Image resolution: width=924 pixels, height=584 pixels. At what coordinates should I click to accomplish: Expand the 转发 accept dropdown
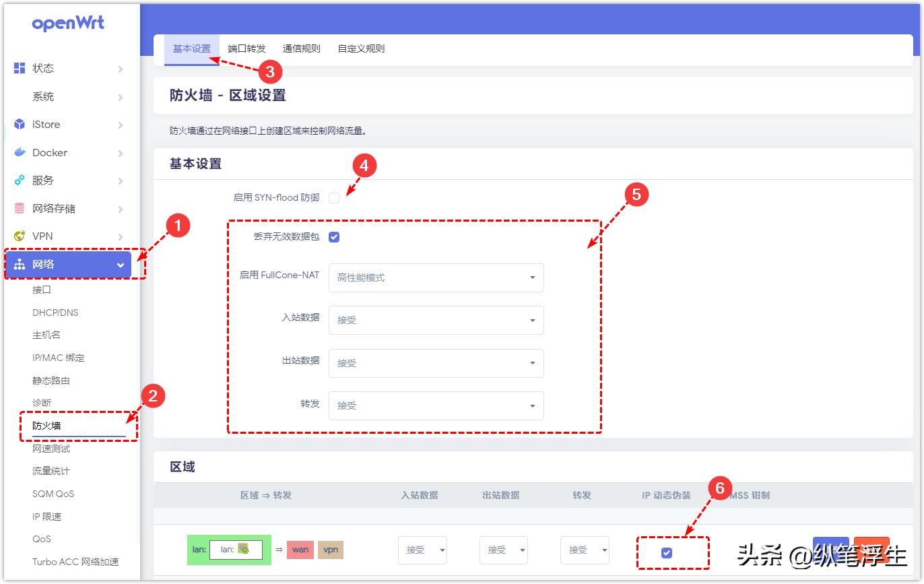(x=436, y=405)
